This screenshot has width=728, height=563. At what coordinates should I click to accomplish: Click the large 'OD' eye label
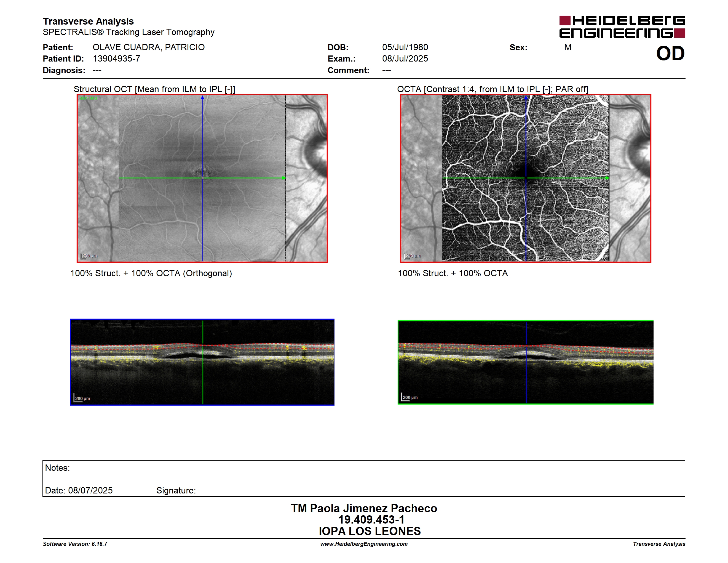(670, 53)
